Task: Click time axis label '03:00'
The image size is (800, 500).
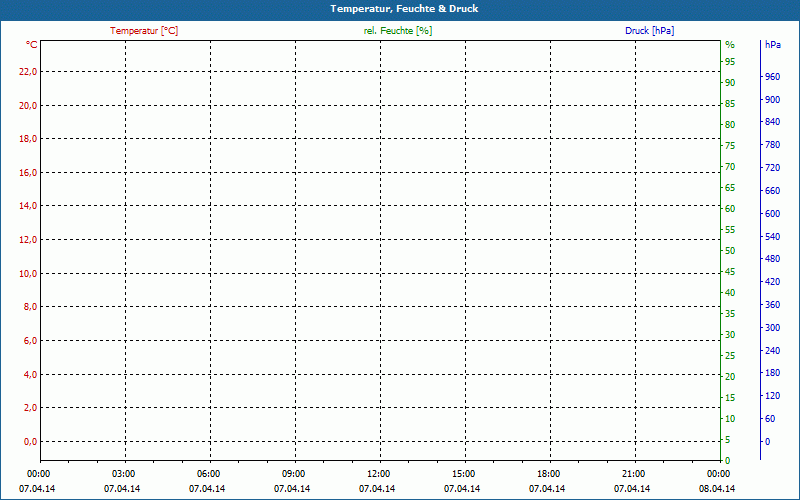Action: tap(123, 474)
